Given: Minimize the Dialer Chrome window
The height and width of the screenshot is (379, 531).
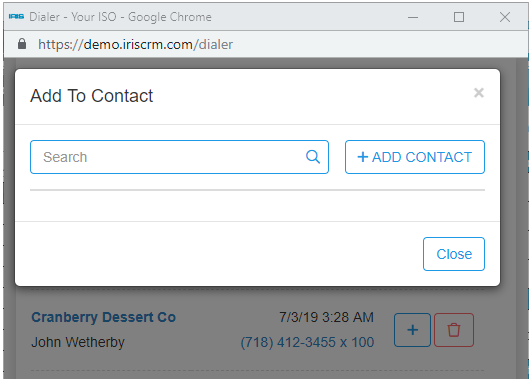Looking at the screenshot, I should 413,17.
